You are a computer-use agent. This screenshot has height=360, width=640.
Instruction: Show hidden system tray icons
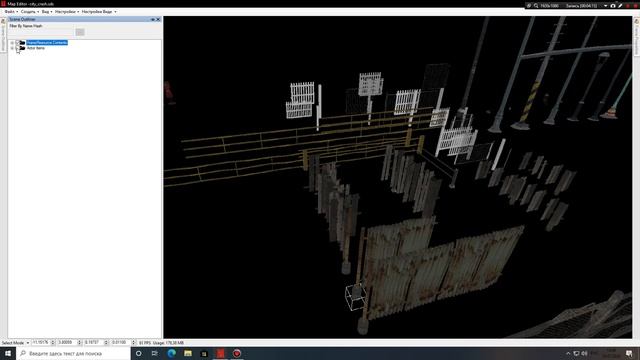coord(568,353)
